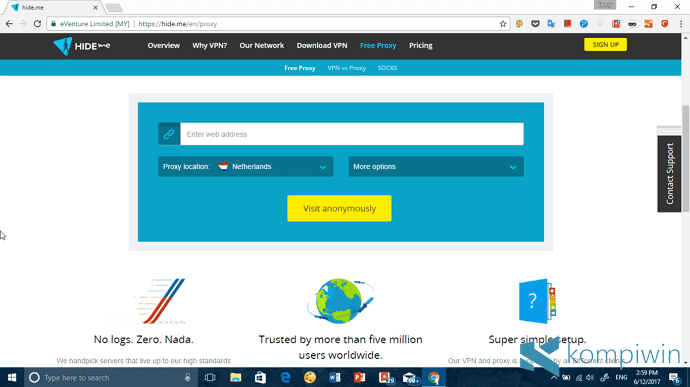Go back to previous page
Viewport: 690px width, 387px height.
9,24
